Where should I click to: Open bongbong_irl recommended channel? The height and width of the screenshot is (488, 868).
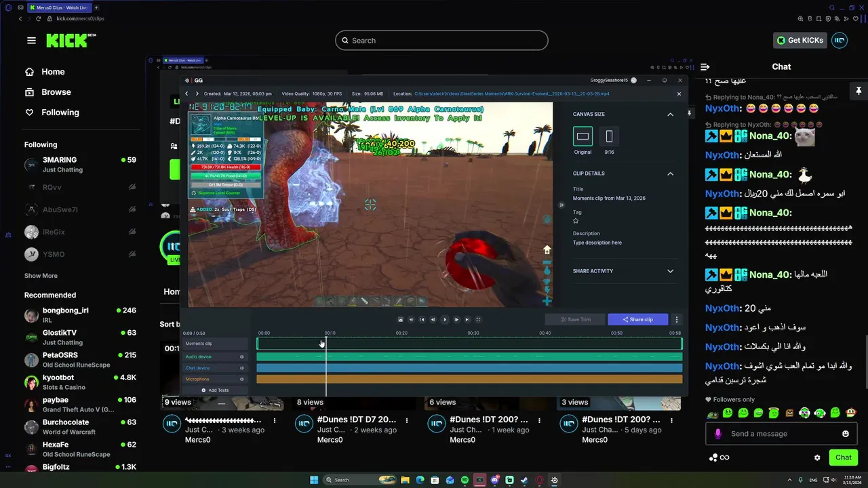(80, 315)
